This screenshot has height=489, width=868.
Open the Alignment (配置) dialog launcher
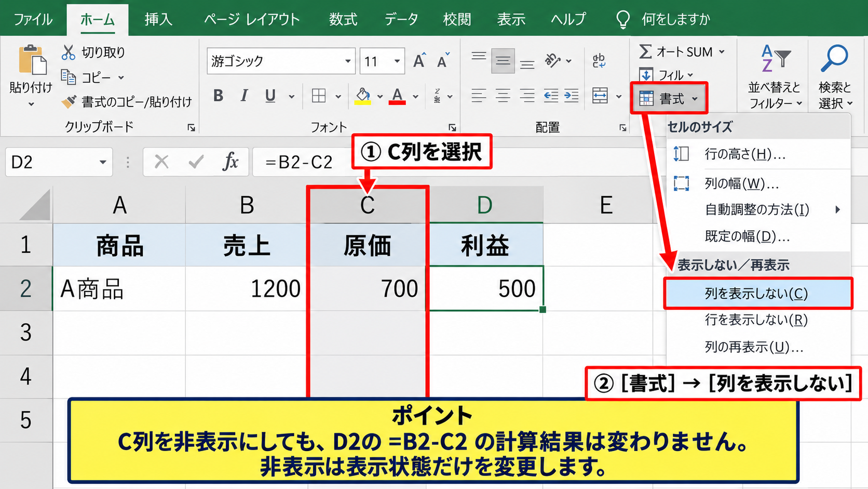coord(623,127)
